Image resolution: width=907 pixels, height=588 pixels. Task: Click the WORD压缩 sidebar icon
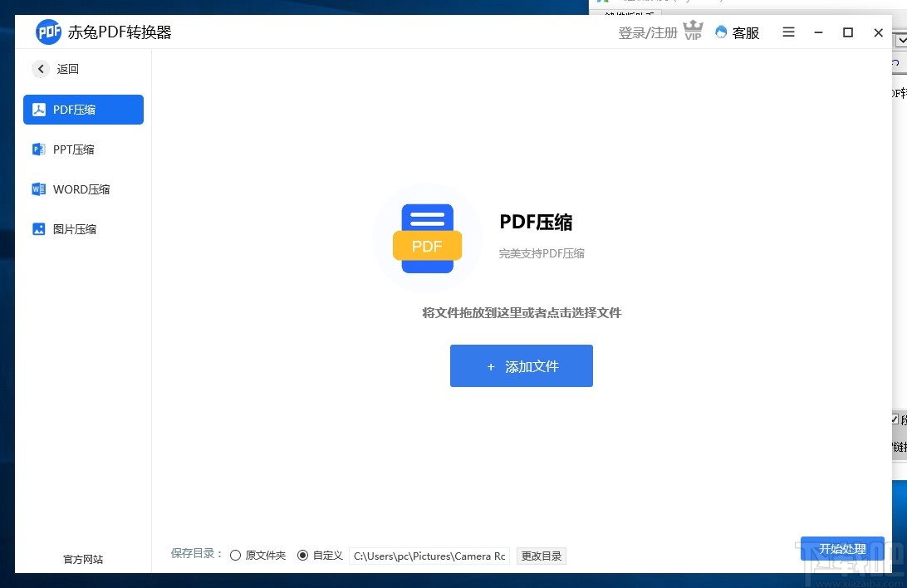click(38, 189)
